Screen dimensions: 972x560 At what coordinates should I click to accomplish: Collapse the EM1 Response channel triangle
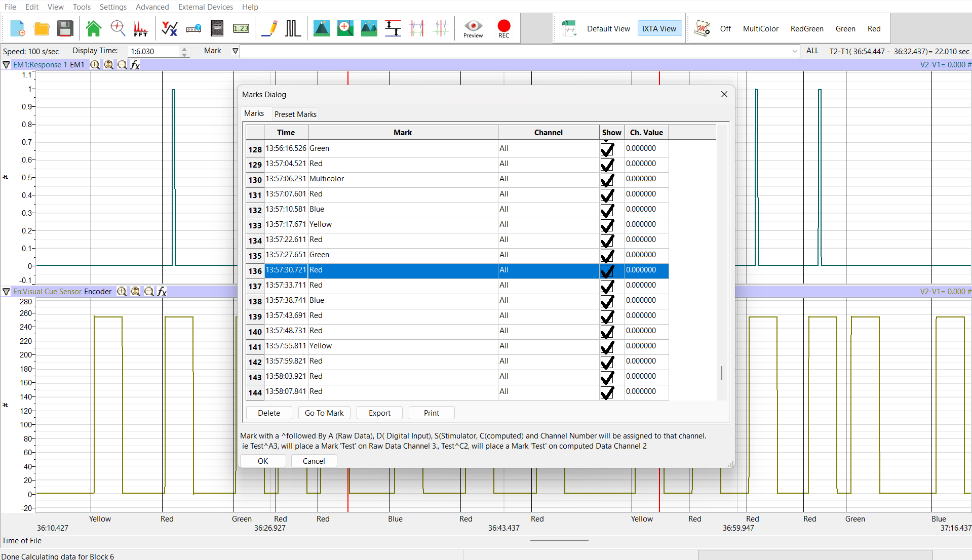[6, 65]
